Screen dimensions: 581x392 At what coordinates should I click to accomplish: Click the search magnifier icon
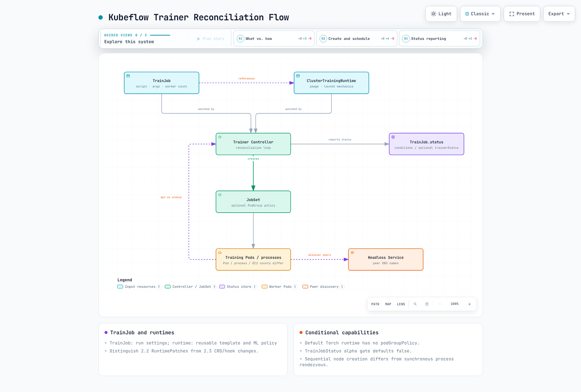tap(415, 304)
